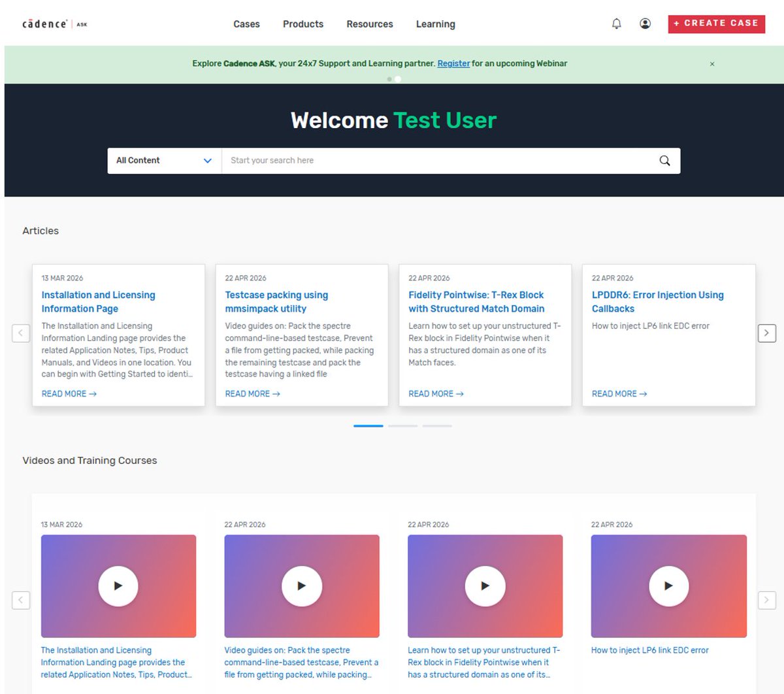Open the Learning menu

point(436,24)
